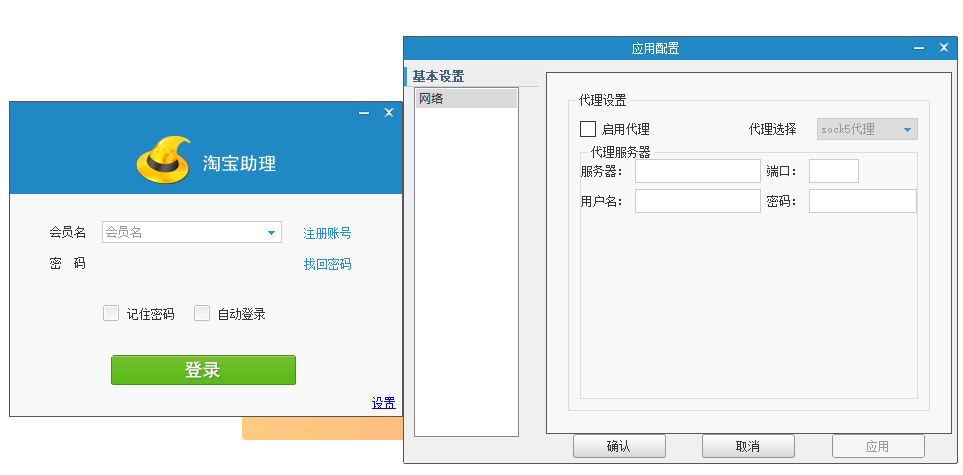
Task: Click the 代理服务器 group label
Action: tap(620, 152)
